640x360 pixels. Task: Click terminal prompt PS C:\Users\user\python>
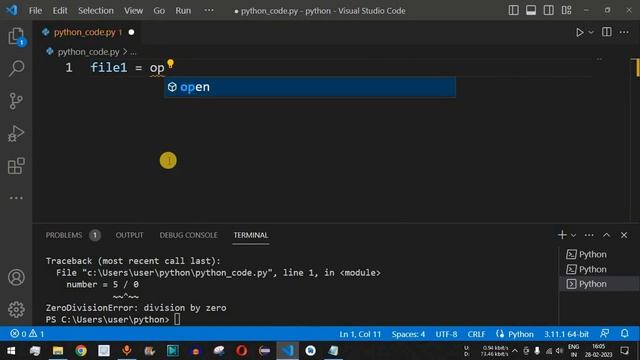pyautogui.click(x=107, y=320)
